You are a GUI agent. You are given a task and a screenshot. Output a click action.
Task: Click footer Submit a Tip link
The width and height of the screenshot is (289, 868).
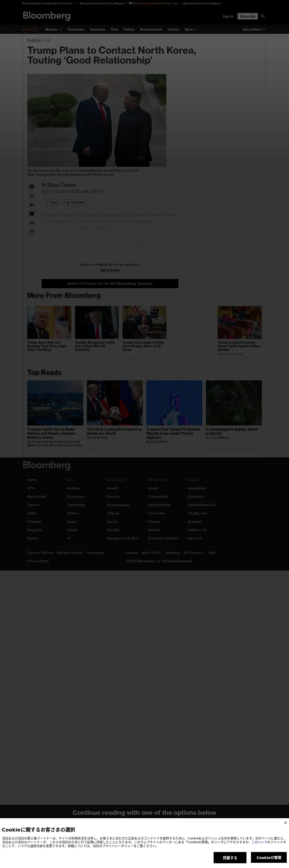[197, 530]
